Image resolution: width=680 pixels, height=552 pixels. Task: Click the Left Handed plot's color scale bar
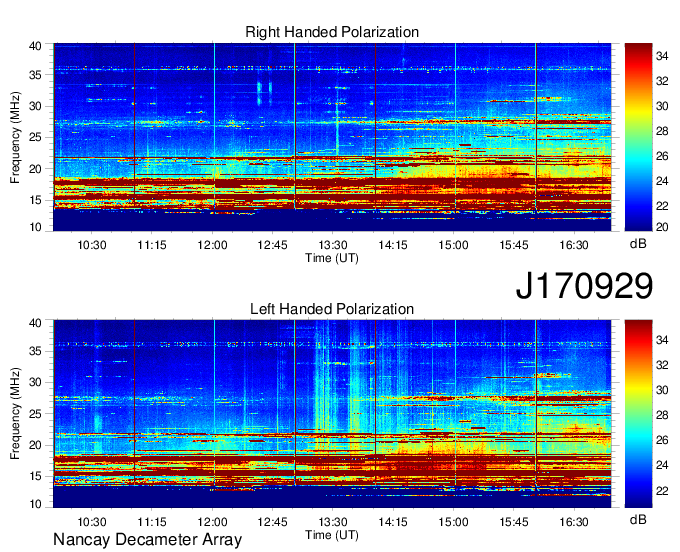coord(638,414)
